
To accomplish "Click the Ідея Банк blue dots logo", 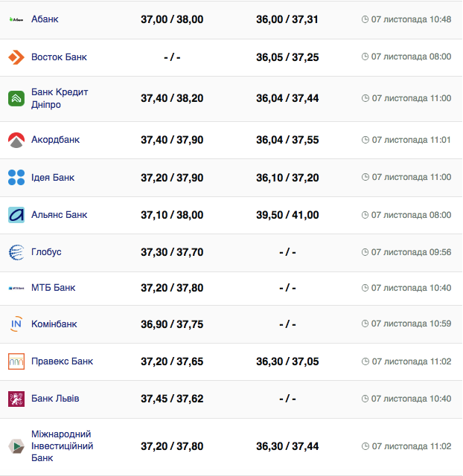I will (16, 178).
